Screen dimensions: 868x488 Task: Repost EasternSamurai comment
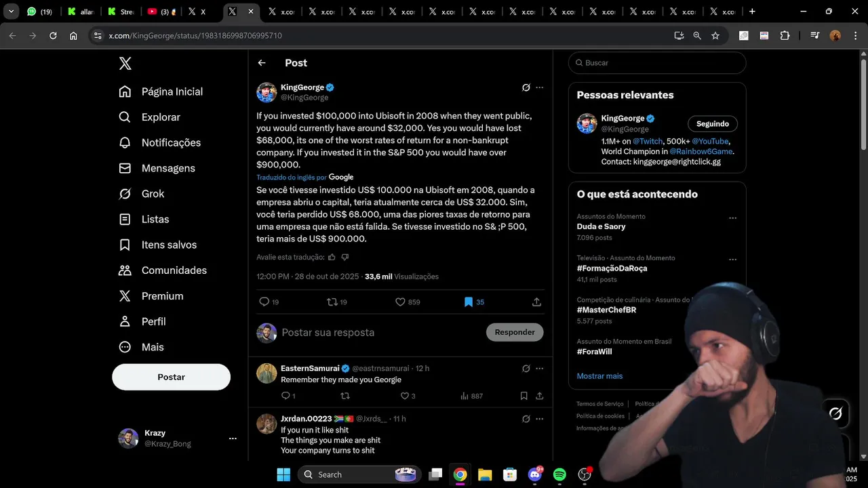[x=344, y=396]
